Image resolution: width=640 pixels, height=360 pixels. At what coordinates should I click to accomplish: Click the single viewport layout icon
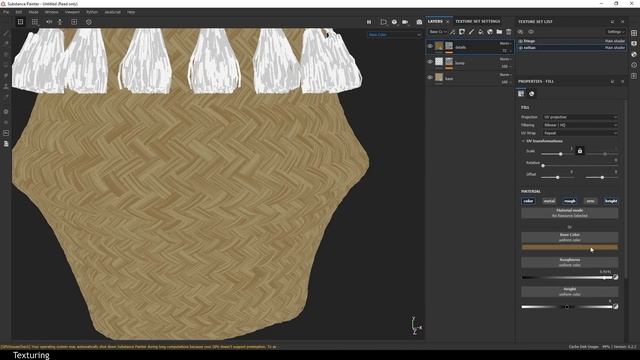pos(20,22)
